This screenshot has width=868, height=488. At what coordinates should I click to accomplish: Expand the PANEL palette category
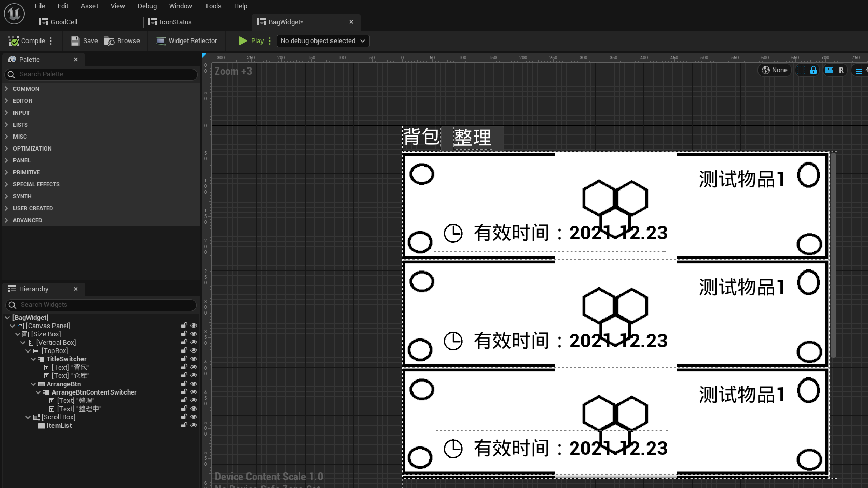click(6, 160)
